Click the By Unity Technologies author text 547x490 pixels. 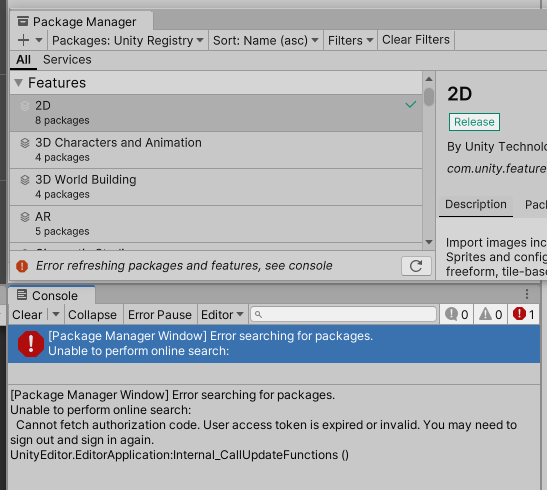coord(497,147)
